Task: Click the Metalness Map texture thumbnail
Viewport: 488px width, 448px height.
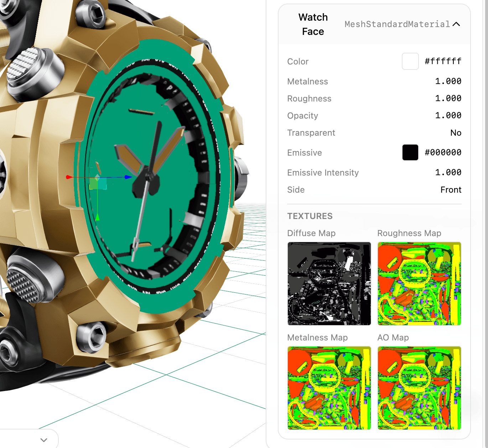Action: pyautogui.click(x=329, y=388)
